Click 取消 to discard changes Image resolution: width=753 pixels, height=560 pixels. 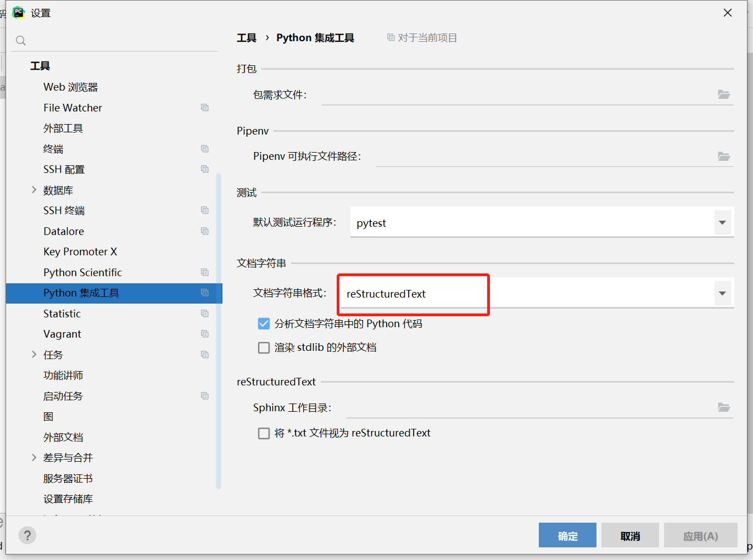[630, 535]
